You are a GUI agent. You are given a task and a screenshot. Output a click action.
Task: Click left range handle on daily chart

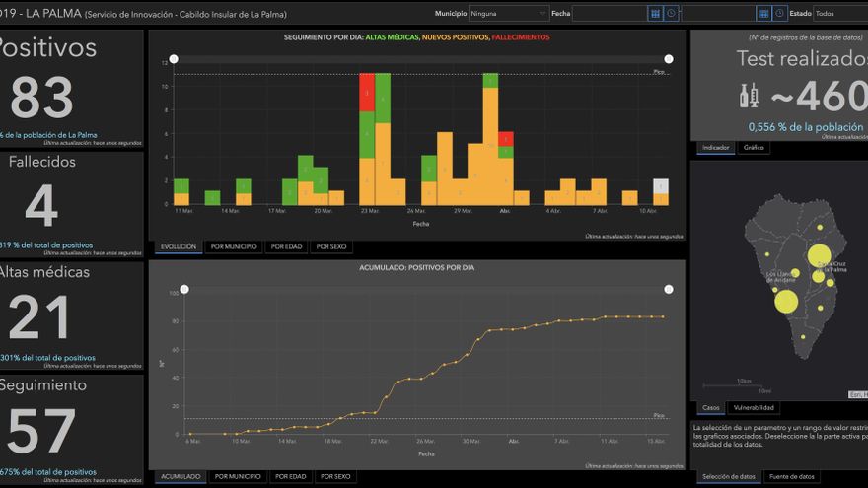[174, 59]
